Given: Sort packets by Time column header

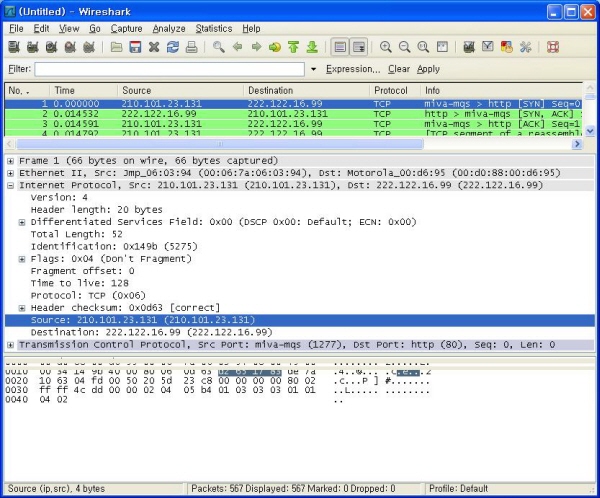Looking at the screenshot, I should pyautogui.click(x=83, y=91).
